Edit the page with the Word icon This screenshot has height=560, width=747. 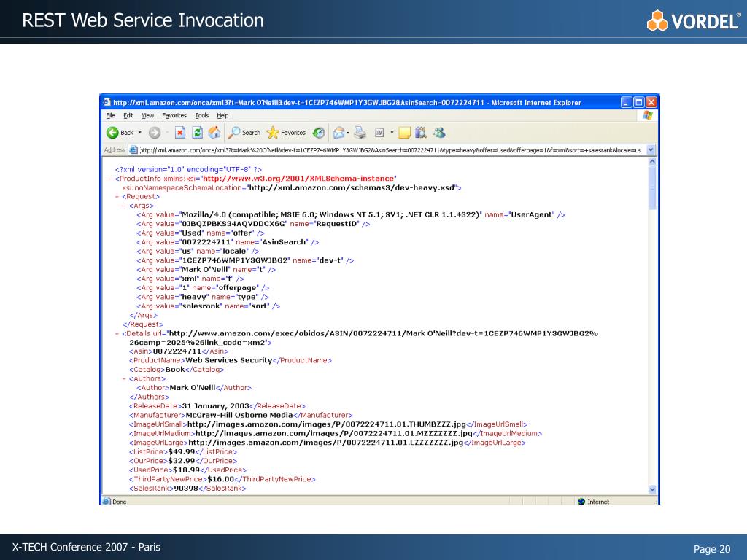(x=379, y=133)
